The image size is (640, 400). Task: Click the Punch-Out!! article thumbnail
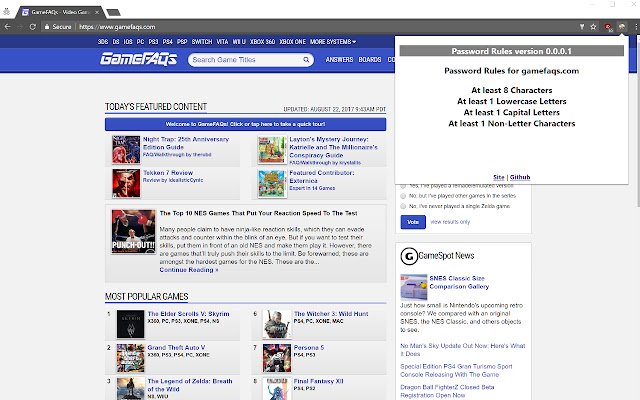[x=133, y=231]
